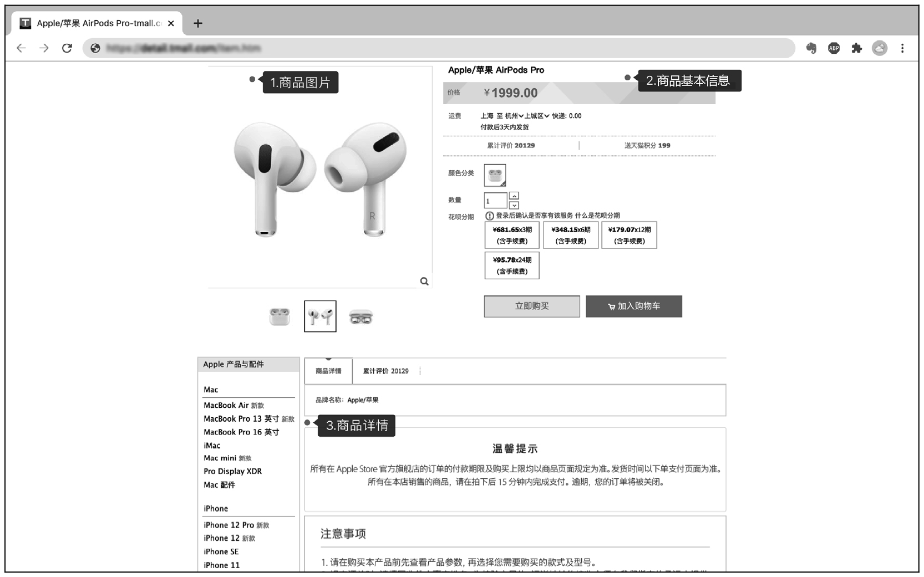Open 什么是花呗分期 help link
Image resolution: width=924 pixels, height=577 pixels.
pyautogui.click(x=597, y=216)
